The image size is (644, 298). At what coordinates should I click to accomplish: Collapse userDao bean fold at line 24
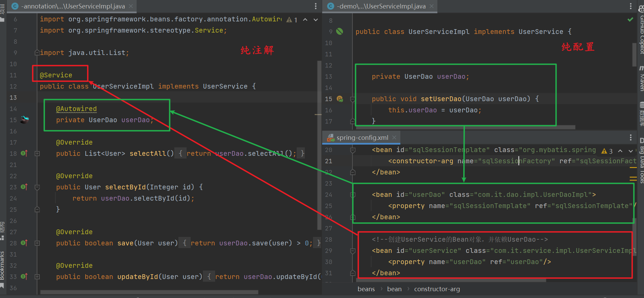(353, 195)
